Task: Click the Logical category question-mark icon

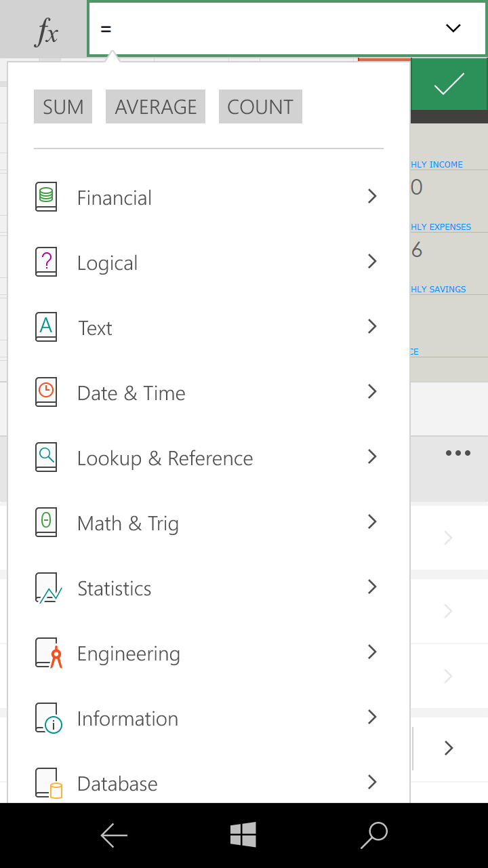Action: tap(46, 262)
